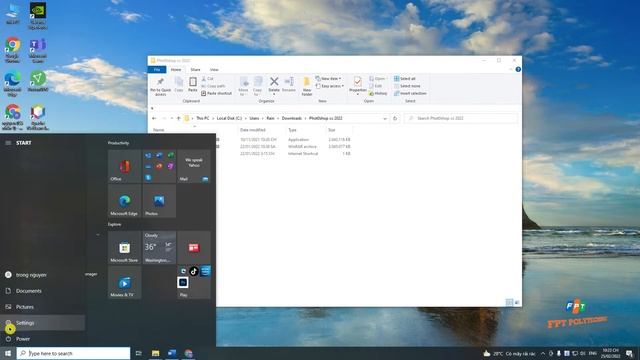The width and height of the screenshot is (640, 360).
Task: Click the Properties checkmark icon
Action: (x=358, y=82)
